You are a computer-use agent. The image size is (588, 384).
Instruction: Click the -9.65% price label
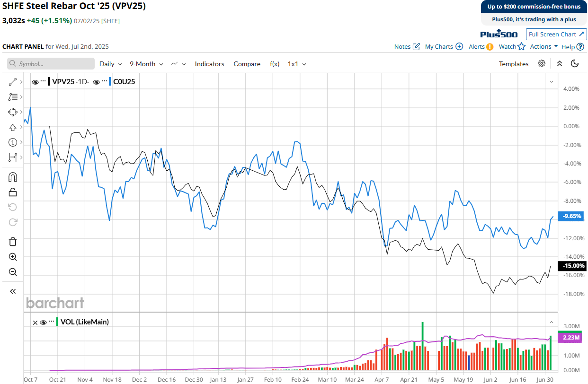572,216
